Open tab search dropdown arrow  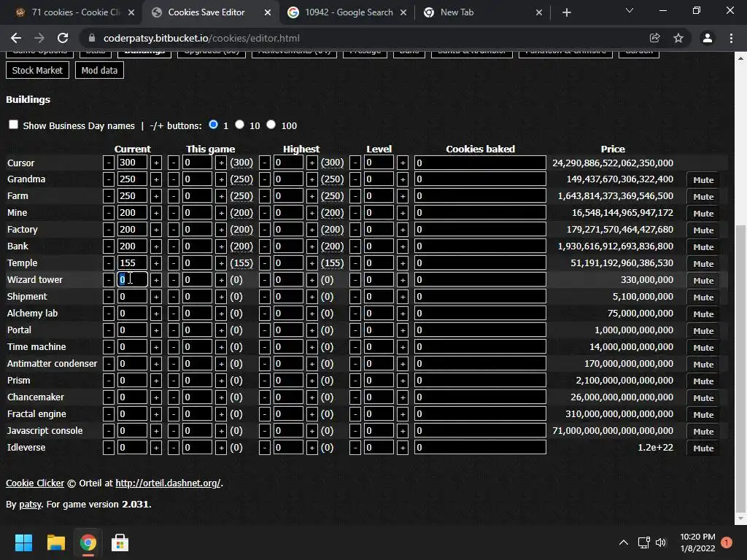point(630,10)
